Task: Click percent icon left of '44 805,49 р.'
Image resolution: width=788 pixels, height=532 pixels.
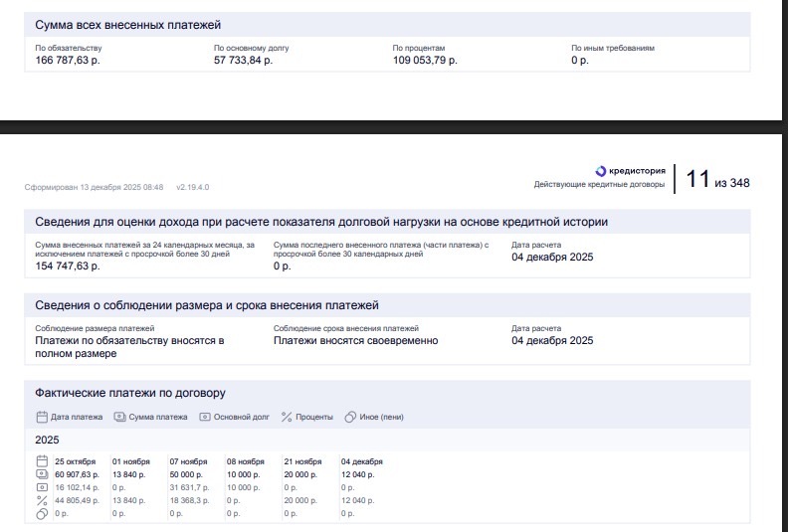Action: [42, 500]
